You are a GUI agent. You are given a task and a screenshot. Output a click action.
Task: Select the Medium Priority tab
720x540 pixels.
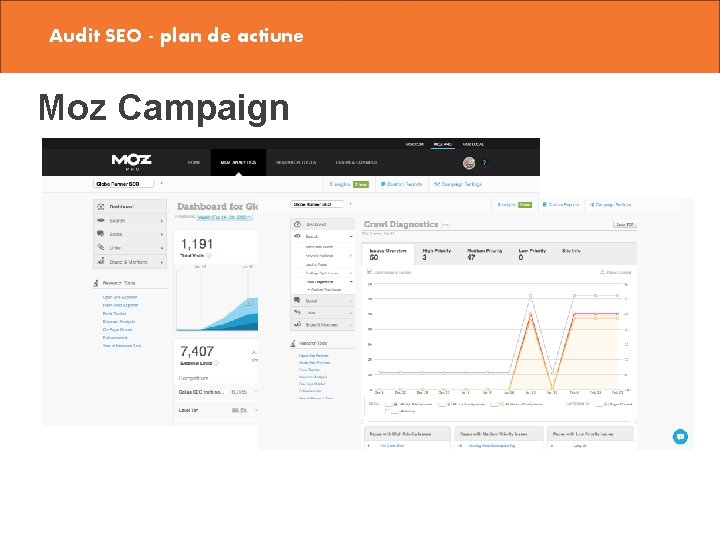tap(484, 254)
